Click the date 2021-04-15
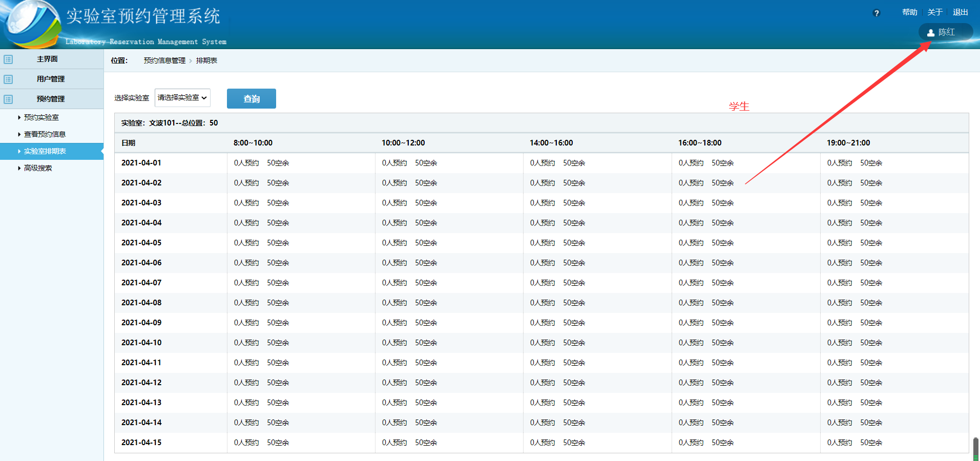The image size is (980, 461). (141, 443)
